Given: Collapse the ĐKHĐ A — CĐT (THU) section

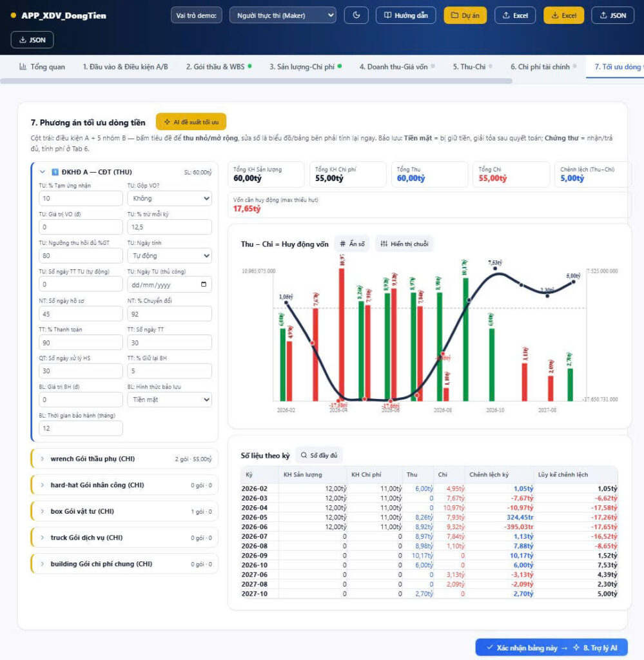Looking at the screenshot, I should [x=42, y=171].
